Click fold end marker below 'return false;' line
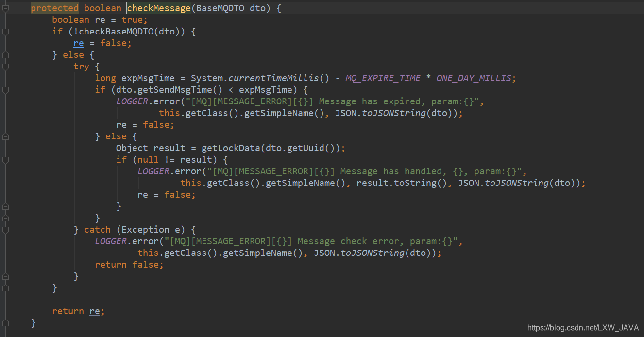The image size is (644, 337). click(5, 276)
